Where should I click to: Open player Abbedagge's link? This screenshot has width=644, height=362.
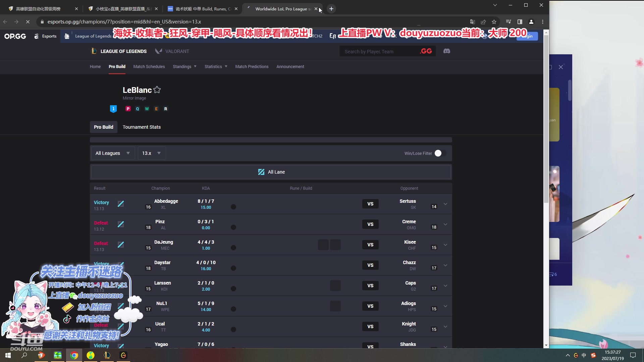166,201
